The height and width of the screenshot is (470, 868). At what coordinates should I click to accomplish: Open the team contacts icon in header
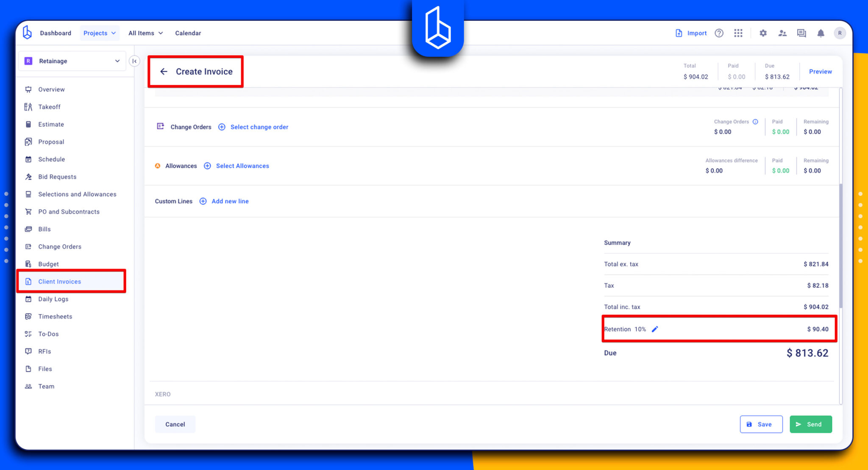(x=782, y=33)
